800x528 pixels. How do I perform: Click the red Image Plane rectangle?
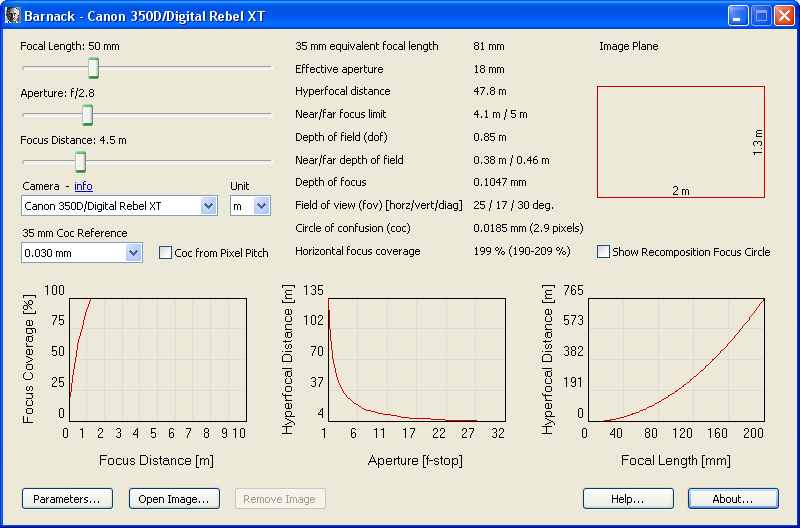point(681,142)
